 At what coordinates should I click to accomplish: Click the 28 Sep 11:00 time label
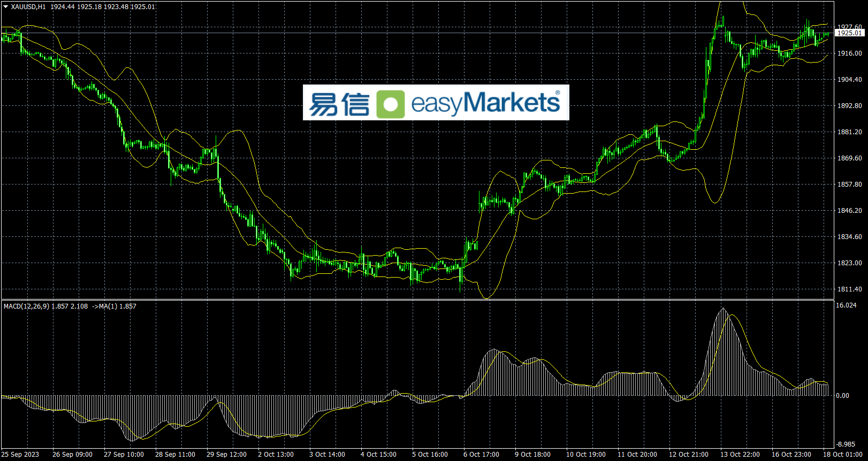pos(175,455)
